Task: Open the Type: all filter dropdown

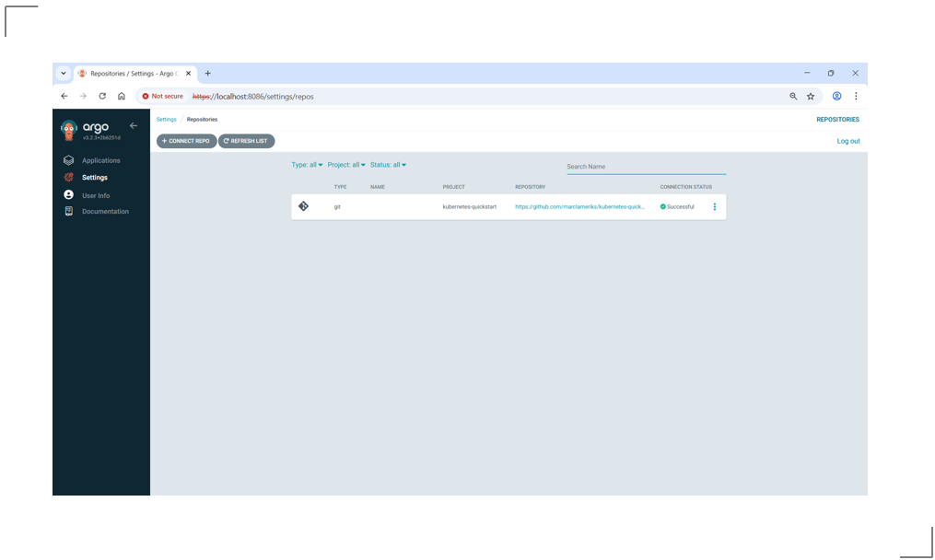Action: [x=305, y=165]
